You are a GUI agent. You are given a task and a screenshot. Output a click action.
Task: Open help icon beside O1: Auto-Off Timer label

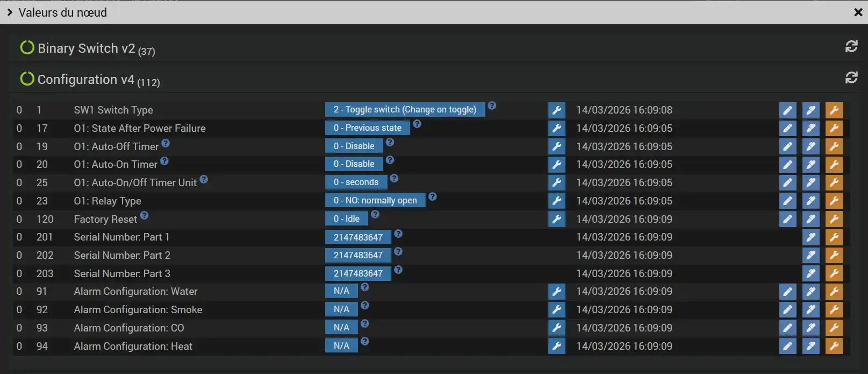[x=166, y=143]
